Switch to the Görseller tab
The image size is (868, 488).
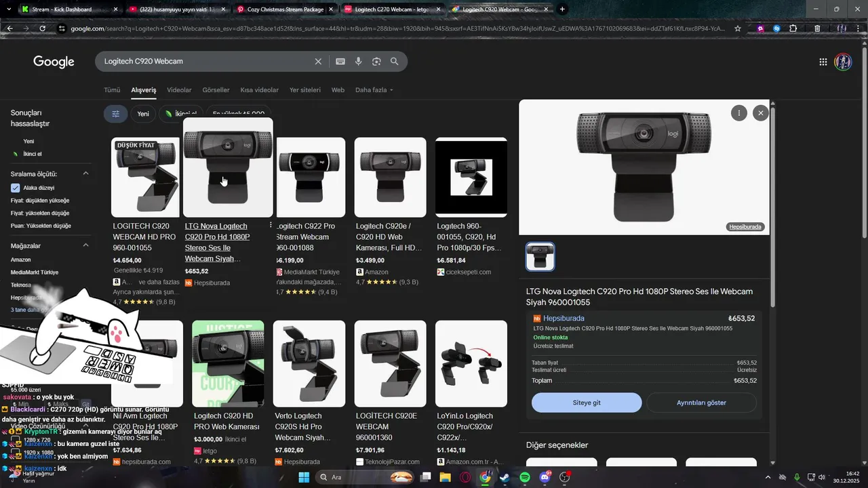pos(216,90)
